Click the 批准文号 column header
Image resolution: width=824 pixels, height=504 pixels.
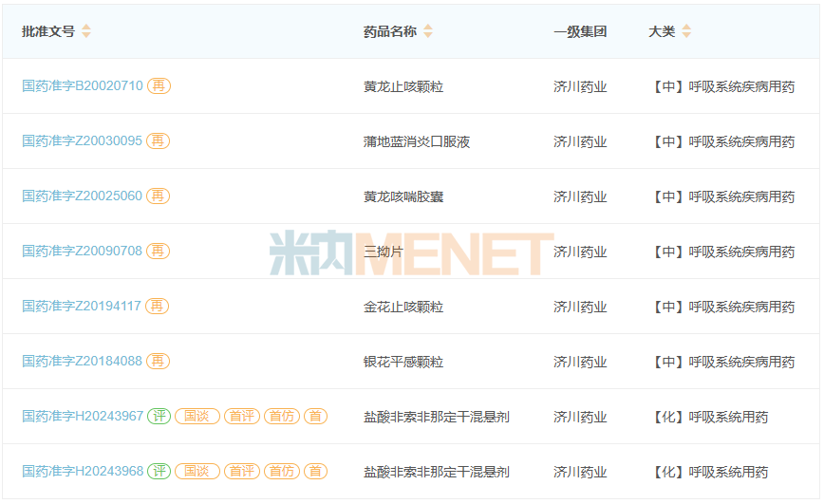coord(48,31)
